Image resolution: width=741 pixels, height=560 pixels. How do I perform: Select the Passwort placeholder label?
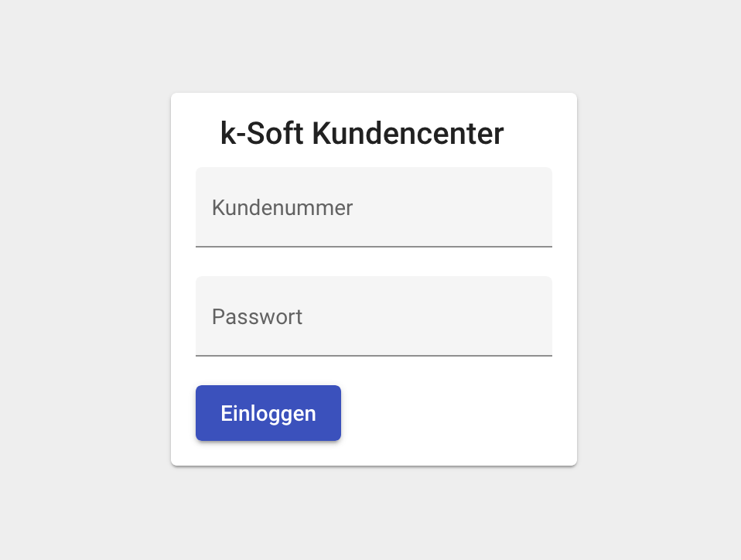[x=257, y=316]
